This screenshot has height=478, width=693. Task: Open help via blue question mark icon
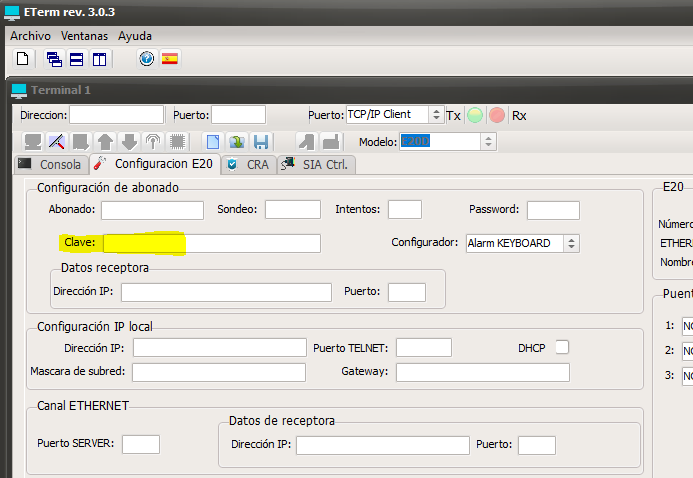(147, 59)
